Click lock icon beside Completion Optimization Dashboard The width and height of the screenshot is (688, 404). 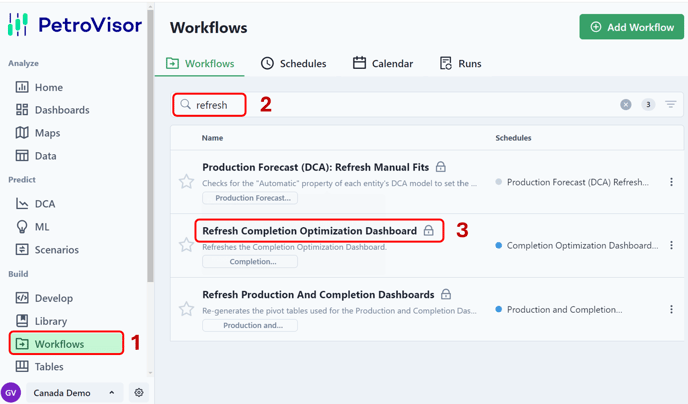point(429,230)
